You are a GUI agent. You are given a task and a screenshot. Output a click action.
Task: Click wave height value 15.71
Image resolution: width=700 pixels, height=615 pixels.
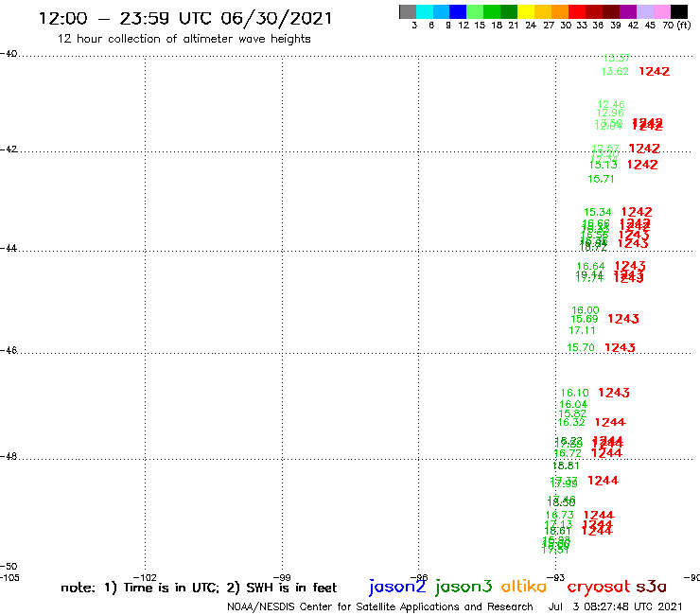coord(601,179)
